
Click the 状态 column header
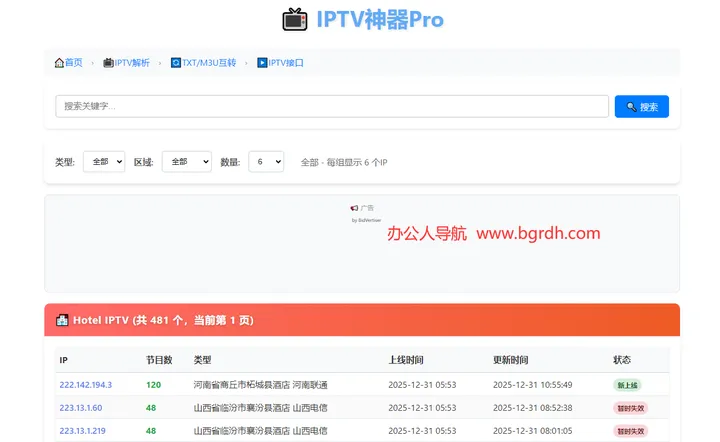(x=622, y=360)
